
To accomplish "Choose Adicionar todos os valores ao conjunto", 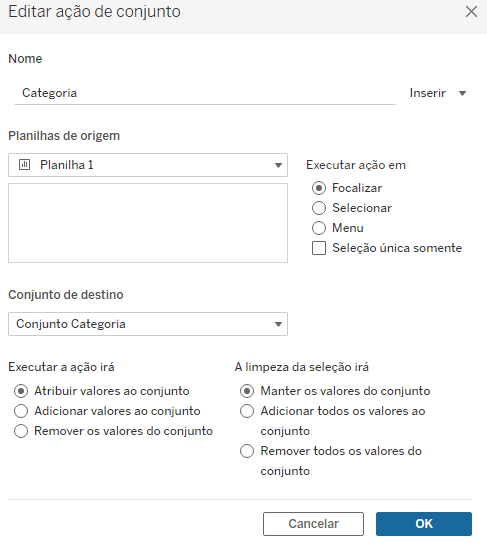I will pos(247,411).
